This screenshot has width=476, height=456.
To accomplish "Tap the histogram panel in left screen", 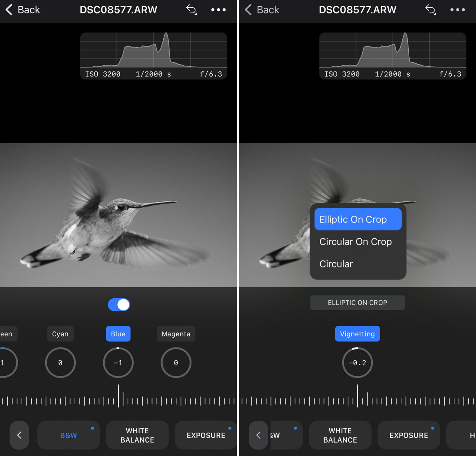I will tap(153, 56).
